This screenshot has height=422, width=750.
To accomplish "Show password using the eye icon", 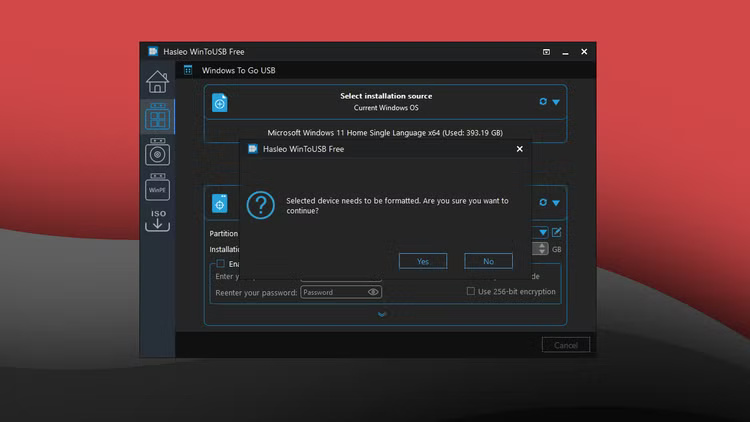I will [373, 292].
